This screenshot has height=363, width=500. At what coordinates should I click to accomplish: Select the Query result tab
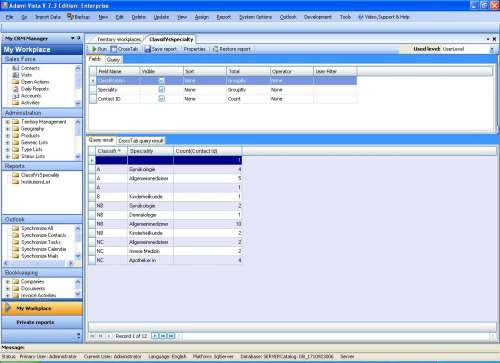tap(101, 140)
